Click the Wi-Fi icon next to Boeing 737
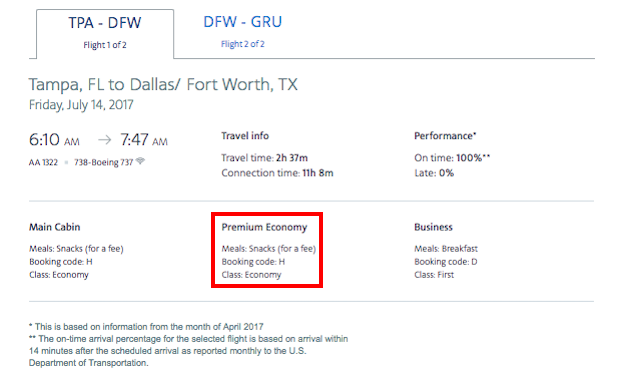The height and width of the screenshot is (376, 620). click(x=140, y=161)
